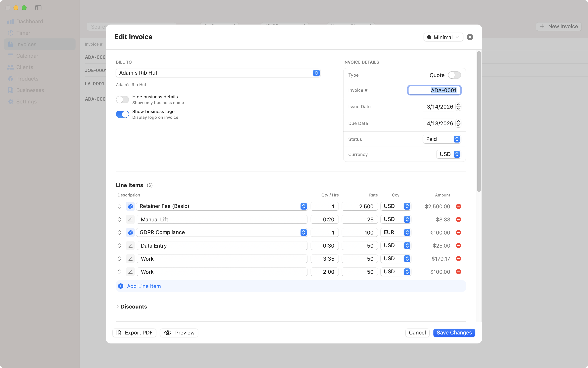
Task: Click the sidebar toggle icon in the title bar
Action: [x=38, y=8]
